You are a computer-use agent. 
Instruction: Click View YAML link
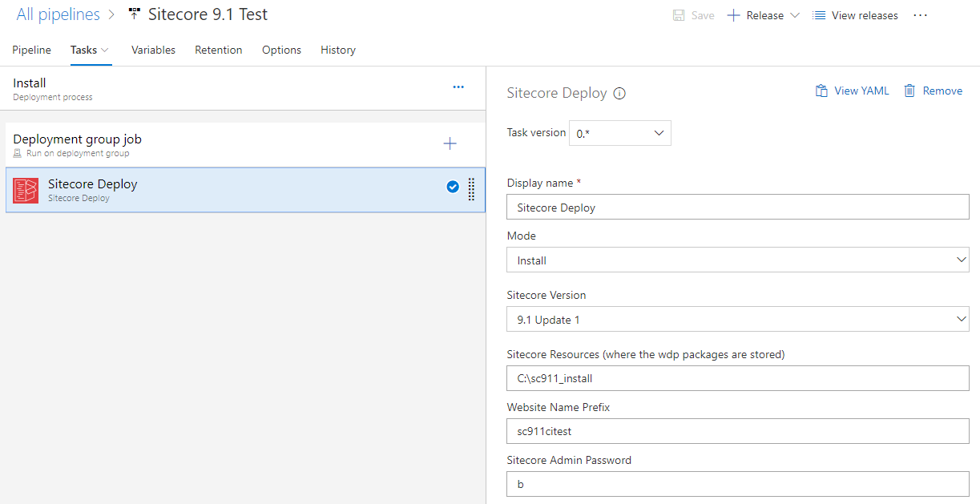[x=853, y=91]
